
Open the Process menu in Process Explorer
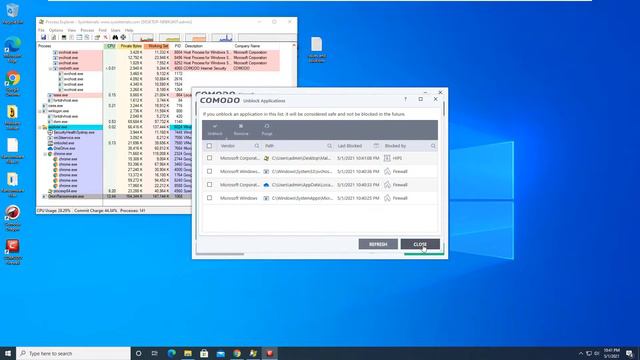pos(87,30)
